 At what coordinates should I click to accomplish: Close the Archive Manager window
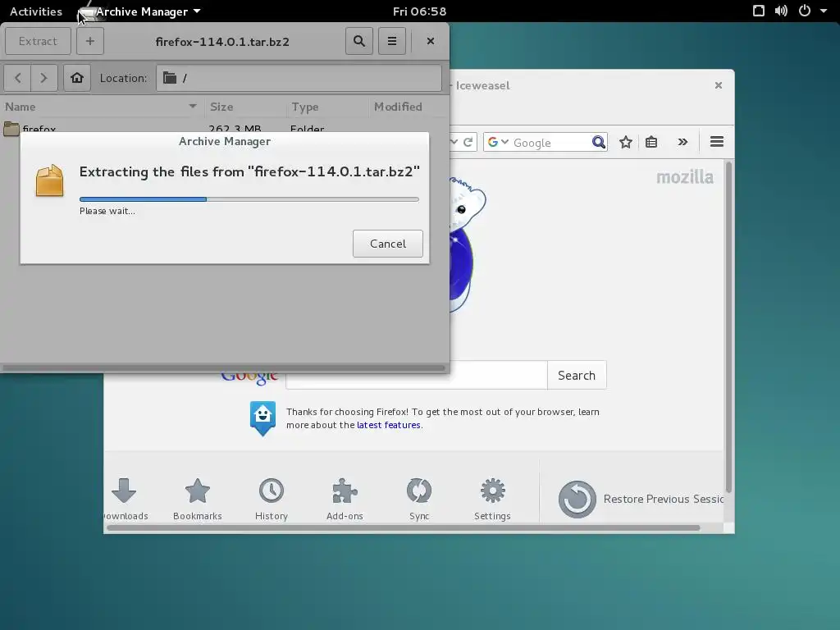point(430,41)
